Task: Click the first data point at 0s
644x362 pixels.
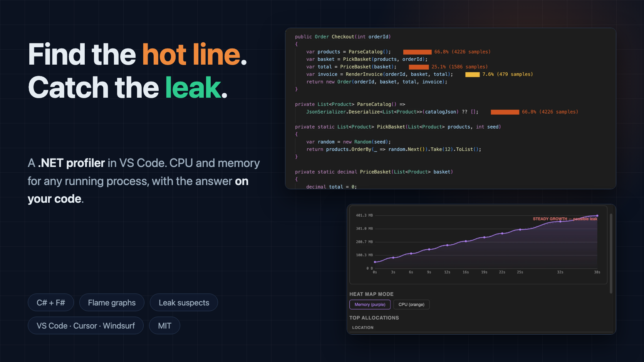Action: (375, 262)
